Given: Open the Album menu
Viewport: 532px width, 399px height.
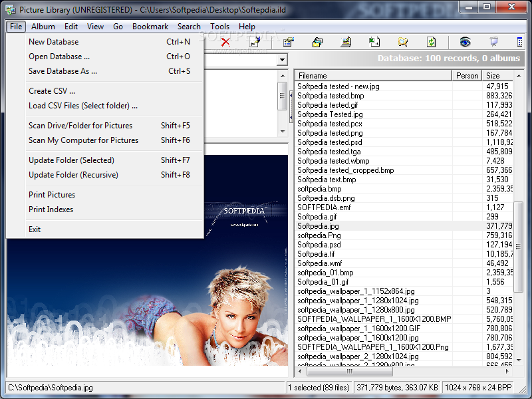Looking at the screenshot, I should pyautogui.click(x=43, y=27).
